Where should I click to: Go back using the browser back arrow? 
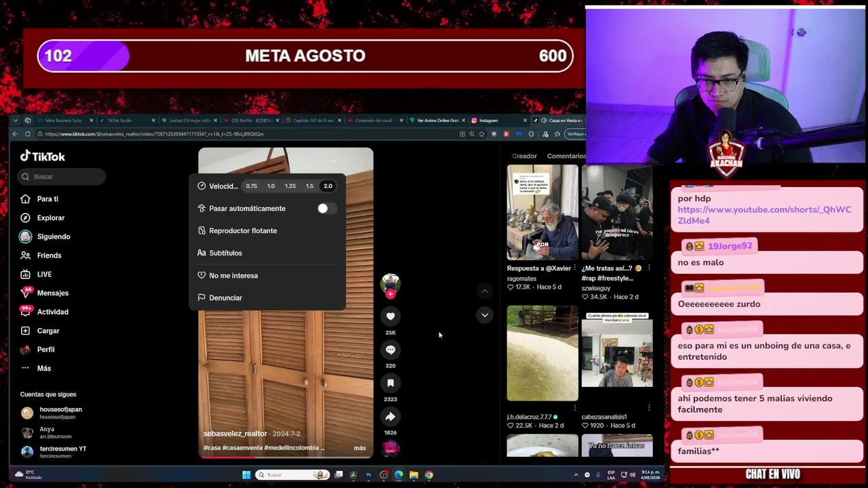[x=16, y=134]
